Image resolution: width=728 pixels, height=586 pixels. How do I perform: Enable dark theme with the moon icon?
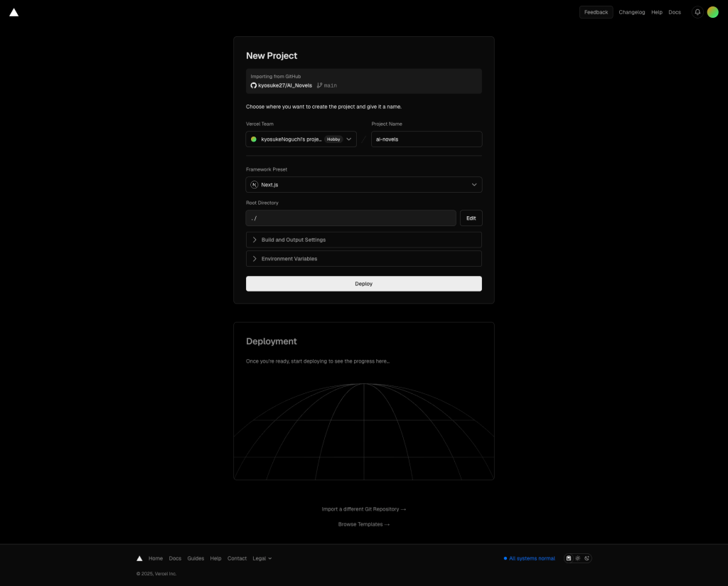click(x=587, y=558)
